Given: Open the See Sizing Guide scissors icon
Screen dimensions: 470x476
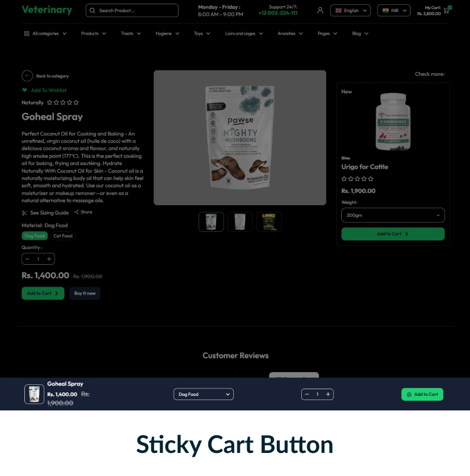Looking at the screenshot, I should (x=24, y=212).
